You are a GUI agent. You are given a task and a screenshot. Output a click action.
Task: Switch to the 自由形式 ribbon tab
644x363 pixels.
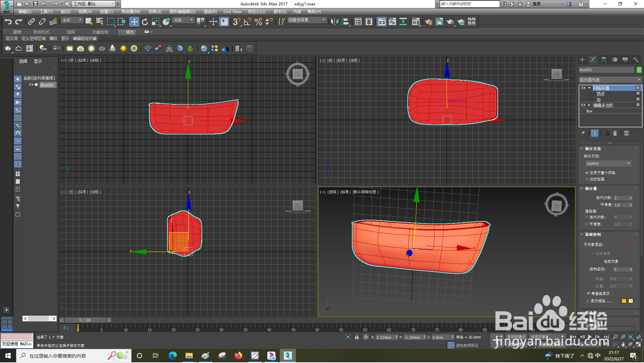[41, 32]
